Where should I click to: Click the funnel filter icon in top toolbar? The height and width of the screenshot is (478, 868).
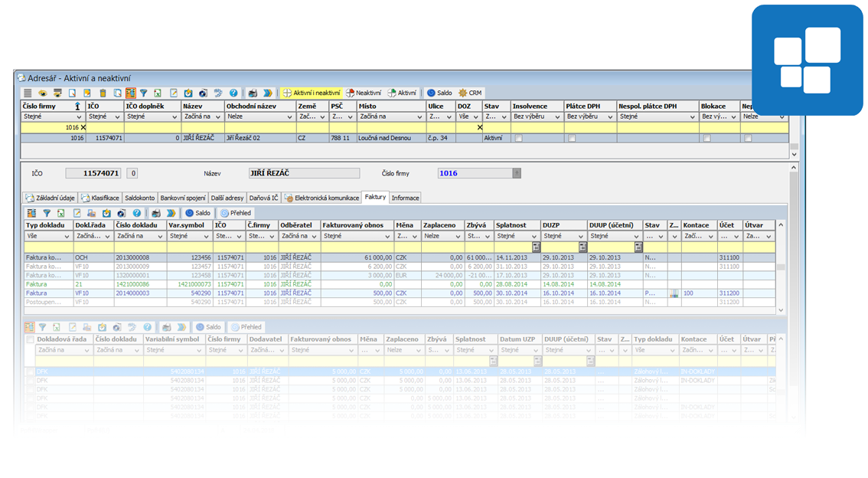(x=143, y=93)
